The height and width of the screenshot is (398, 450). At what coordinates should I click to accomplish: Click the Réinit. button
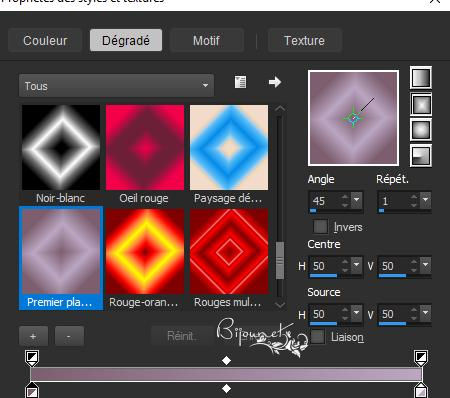[182, 336]
